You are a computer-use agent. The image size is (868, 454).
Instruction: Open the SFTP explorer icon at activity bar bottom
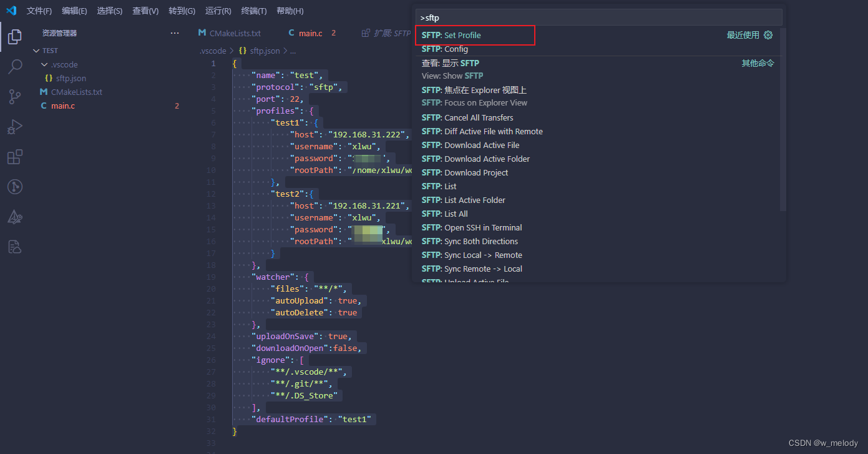click(x=14, y=247)
